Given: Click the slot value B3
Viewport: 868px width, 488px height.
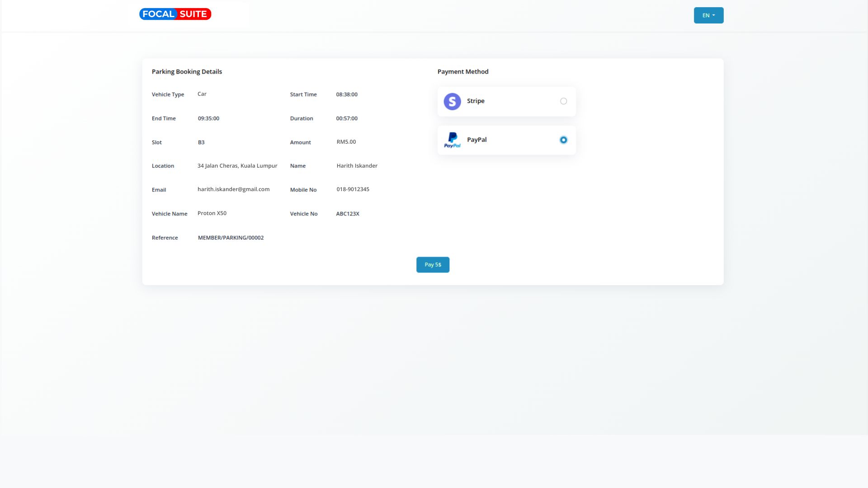Looking at the screenshot, I should [x=201, y=142].
